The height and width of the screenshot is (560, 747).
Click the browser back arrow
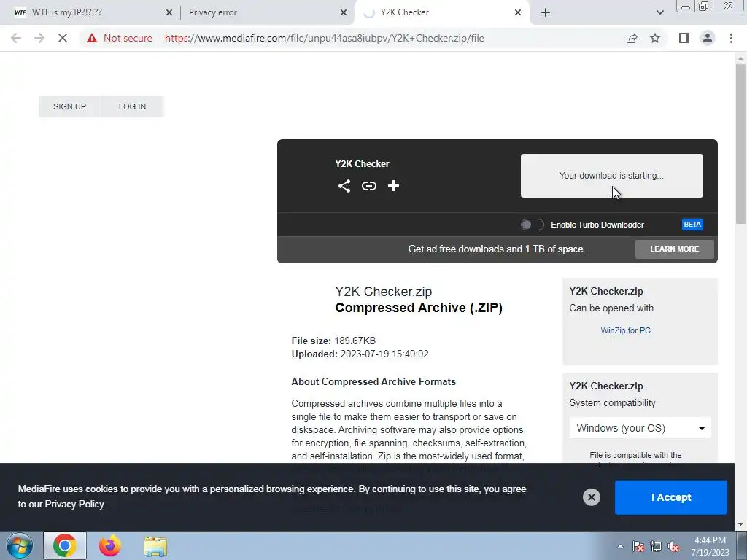(16, 38)
